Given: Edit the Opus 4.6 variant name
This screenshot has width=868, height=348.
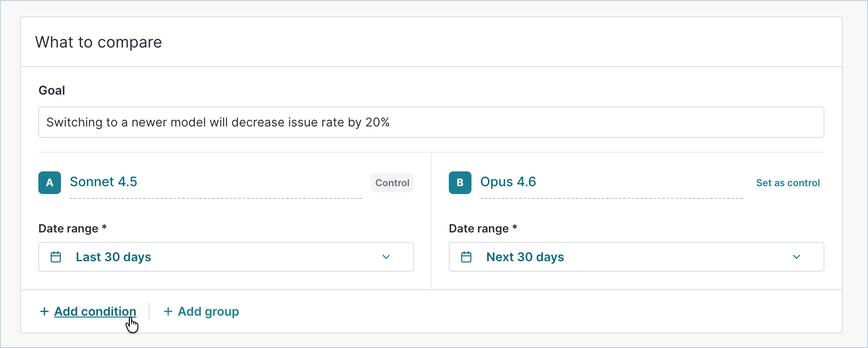Looking at the screenshot, I should click(x=611, y=182).
